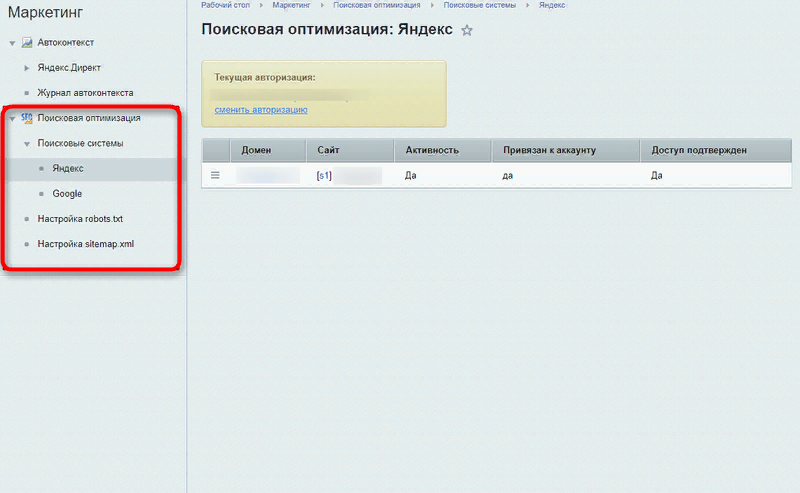Expand the Яндекс.Директ subsection arrow
Image resolution: width=800 pixels, height=493 pixels.
[27, 68]
